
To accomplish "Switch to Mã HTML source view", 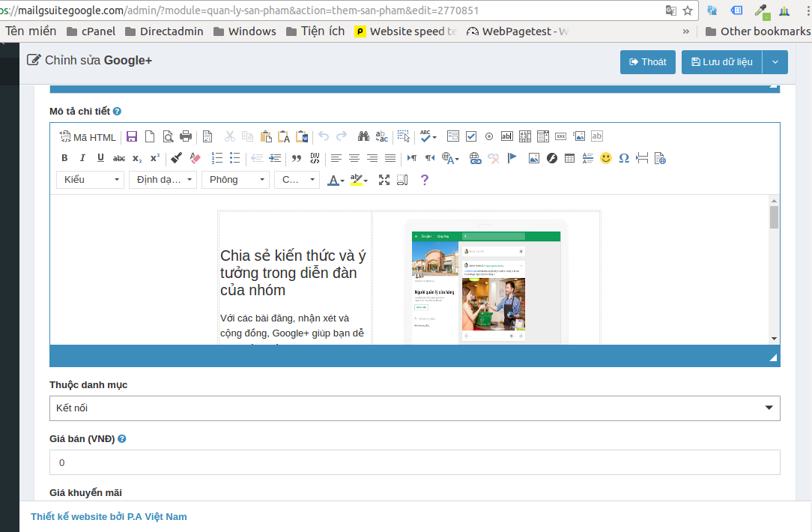I will click(x=88, y=137).
